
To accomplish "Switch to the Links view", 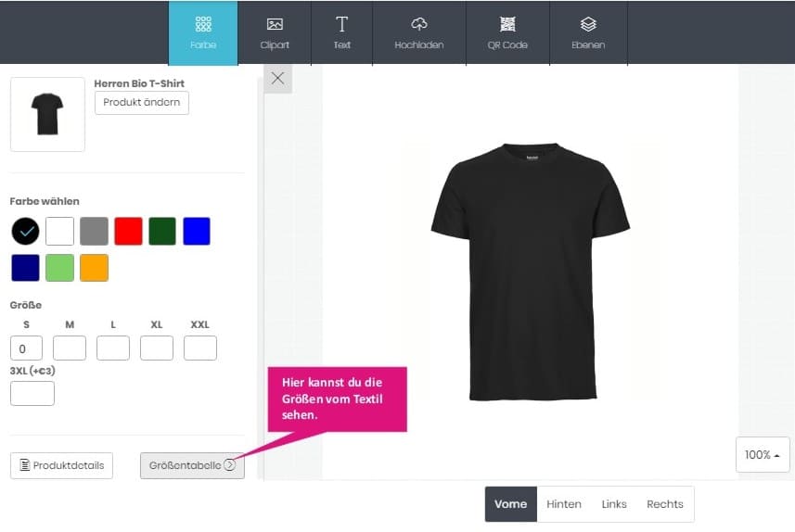I will coord(614,504).
